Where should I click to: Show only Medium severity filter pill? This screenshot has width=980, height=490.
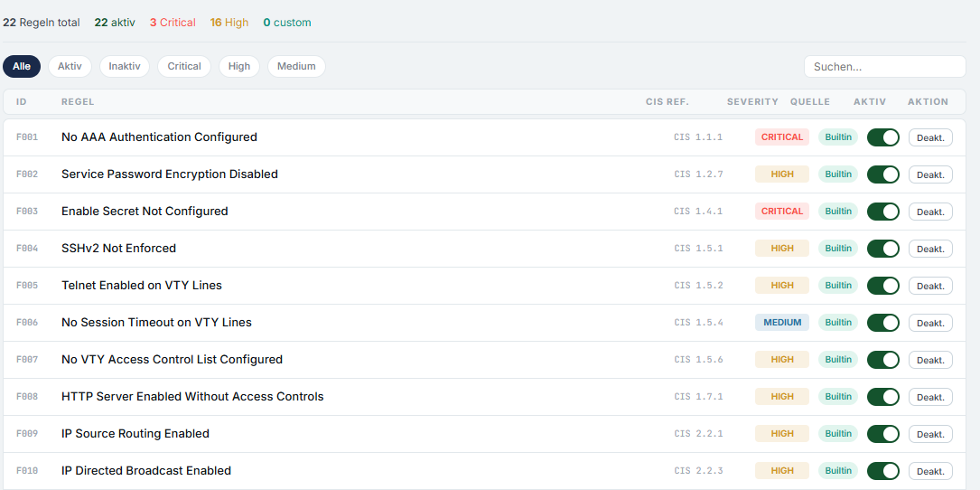click(296, 66)
